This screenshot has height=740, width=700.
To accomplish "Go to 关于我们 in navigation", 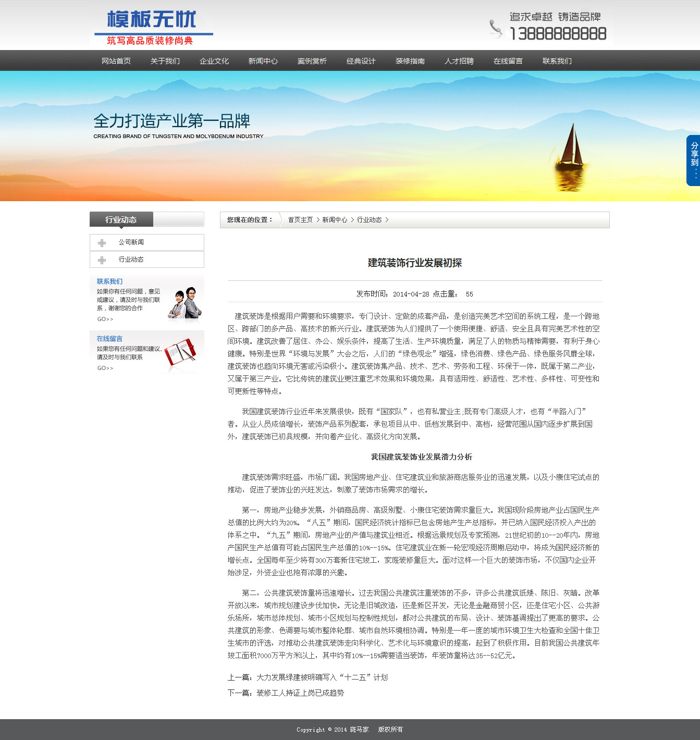I will pos(165,61).
